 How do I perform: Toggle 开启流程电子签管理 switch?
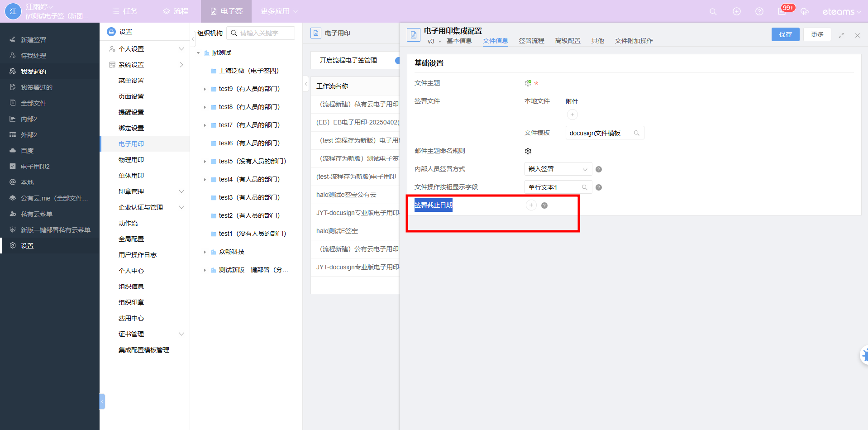(x=397, y=61)
